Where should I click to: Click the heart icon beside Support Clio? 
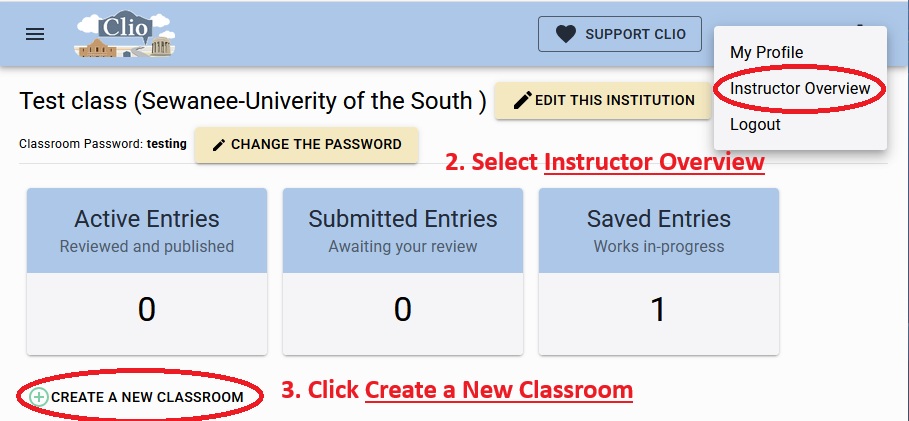click(x=566, y=34)
